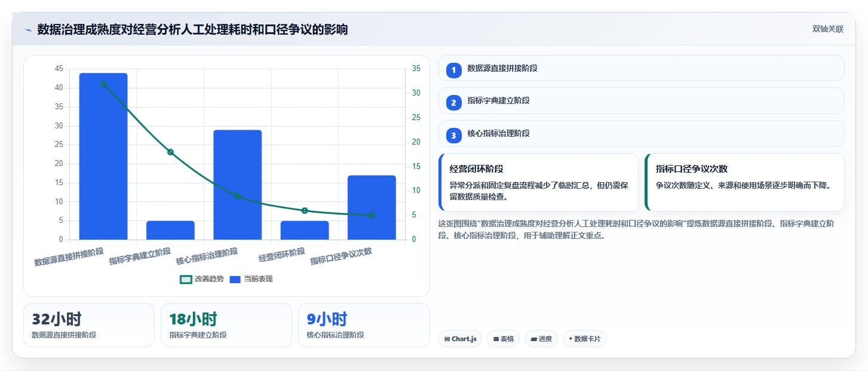Image resolution: width=868 pixels, height=371 pixels.
Task: Click the trend line point at value 18
Action: 170,152
